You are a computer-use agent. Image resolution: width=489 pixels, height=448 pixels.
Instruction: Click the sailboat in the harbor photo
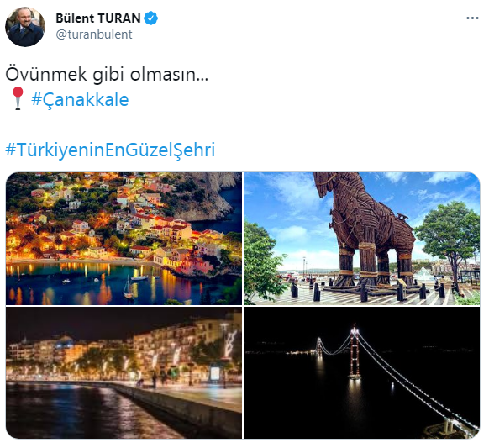coord(129,287)
